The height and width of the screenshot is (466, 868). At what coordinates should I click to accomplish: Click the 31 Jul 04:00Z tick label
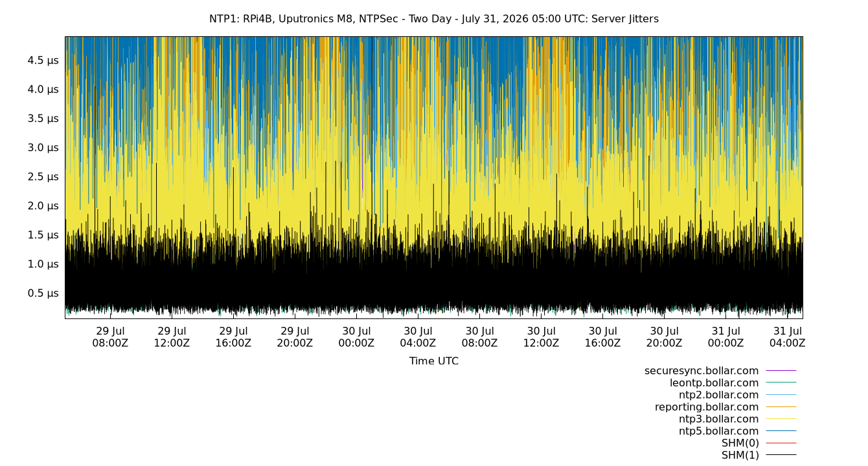(x=787, y=337)
